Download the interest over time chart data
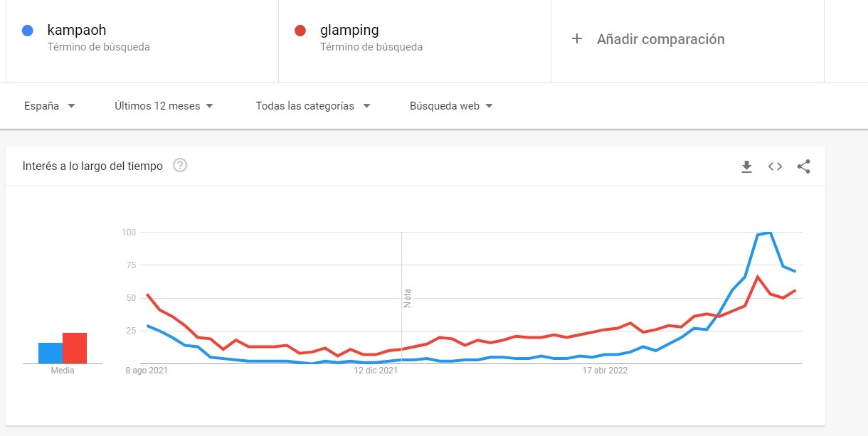868x436 pixels. click(746, 166)
